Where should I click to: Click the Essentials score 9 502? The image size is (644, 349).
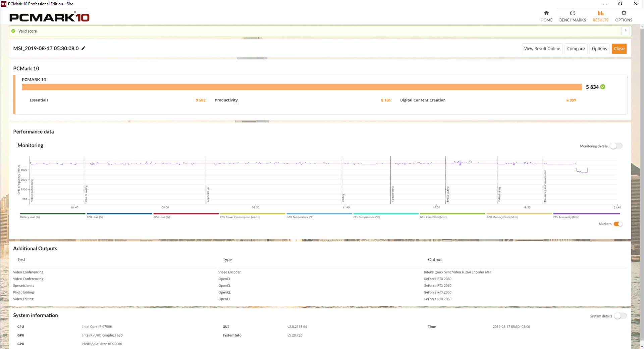201,100
